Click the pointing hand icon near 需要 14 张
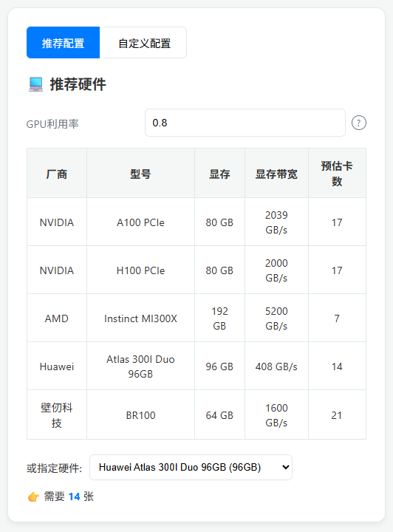The image size is (393, 532). click(x=33, y=497)
